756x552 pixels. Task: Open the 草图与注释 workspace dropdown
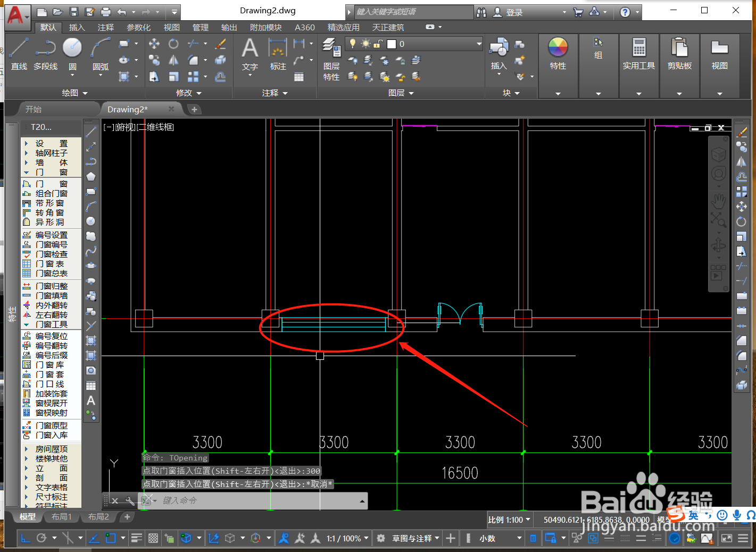pyautogui.click(x=416, y=538)
